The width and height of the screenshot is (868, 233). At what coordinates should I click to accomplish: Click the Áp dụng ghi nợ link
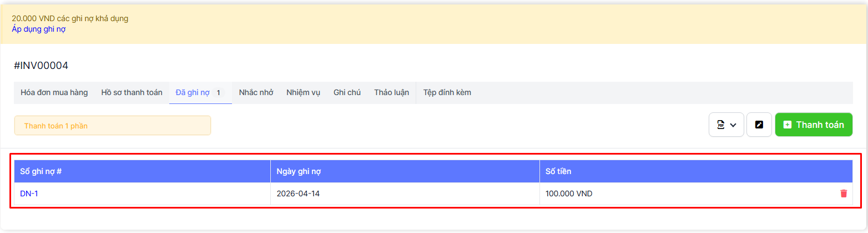(39, 29)
